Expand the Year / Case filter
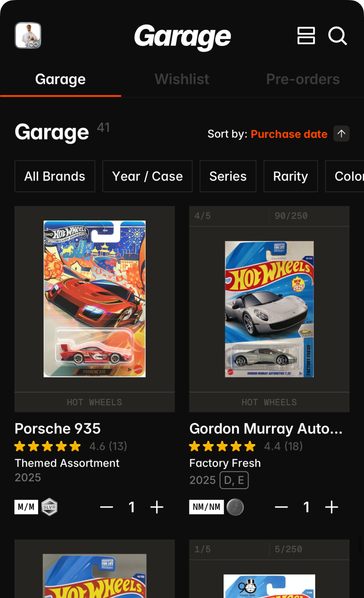This screenshot has height=598, width=364. click(x=147, y=176)
